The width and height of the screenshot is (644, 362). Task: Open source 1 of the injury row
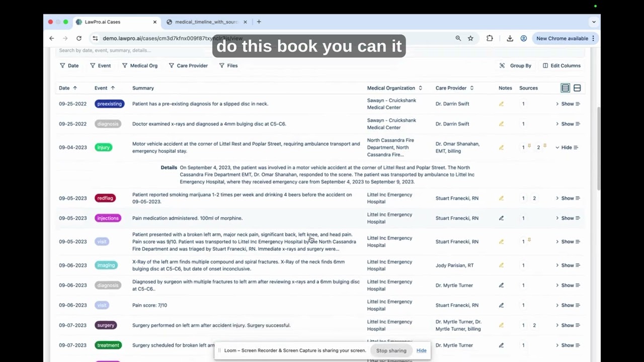click(x=523, y=147)
